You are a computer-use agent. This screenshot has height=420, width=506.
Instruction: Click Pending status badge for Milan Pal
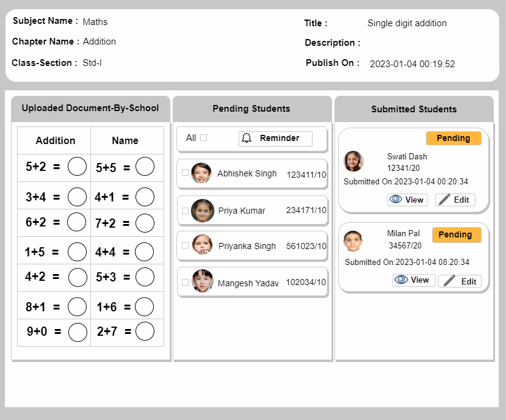pyautogui.click(x=457, y=234)
